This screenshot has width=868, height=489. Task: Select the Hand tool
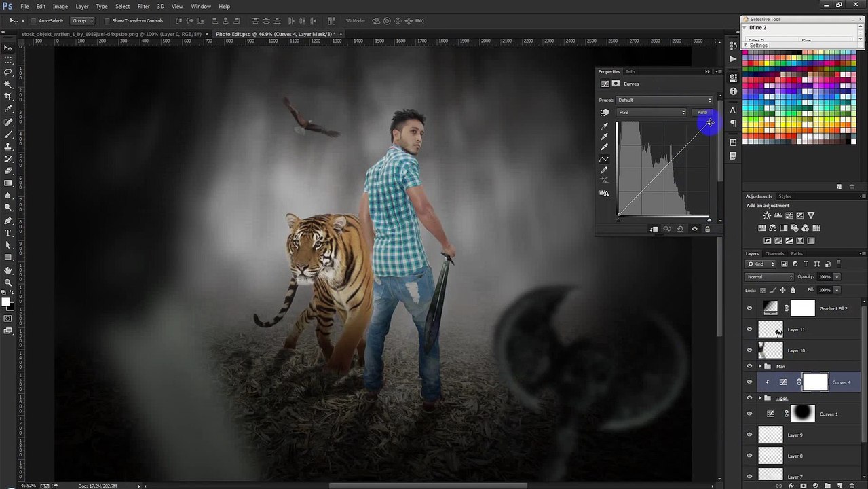tap(8, 270)
